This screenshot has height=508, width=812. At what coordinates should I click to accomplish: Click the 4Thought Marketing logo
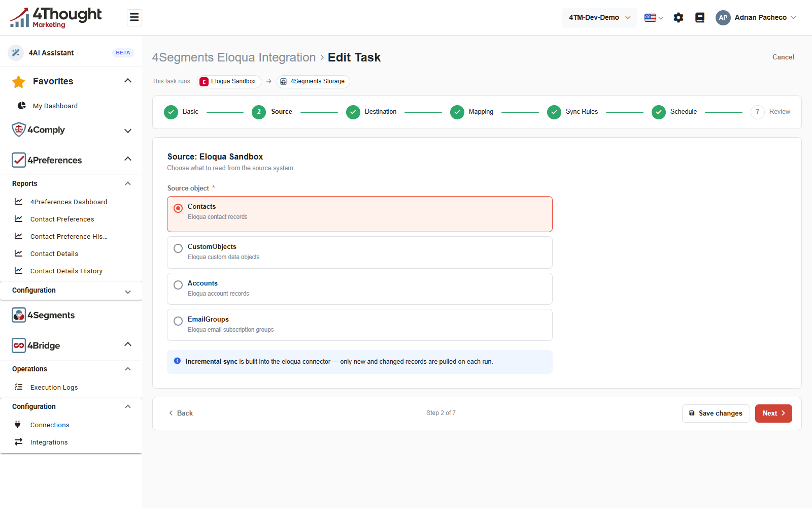(x=56, y=18)
